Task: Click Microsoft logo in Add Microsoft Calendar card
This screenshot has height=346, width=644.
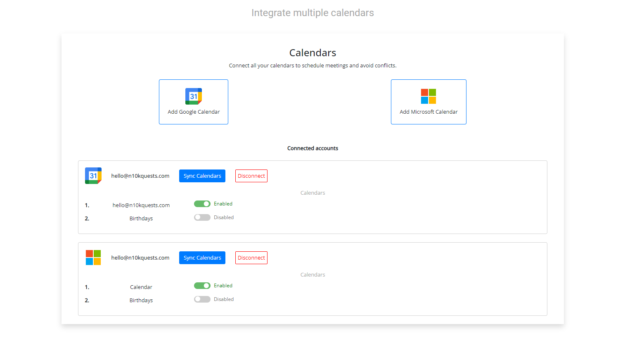Action: [429, 96]
